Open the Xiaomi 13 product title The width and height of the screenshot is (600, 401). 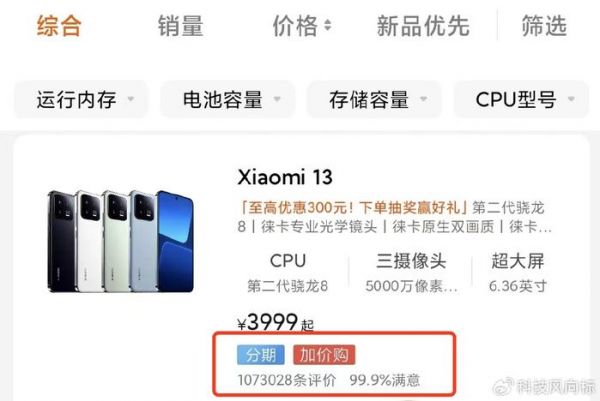click(x=285, y=177)
